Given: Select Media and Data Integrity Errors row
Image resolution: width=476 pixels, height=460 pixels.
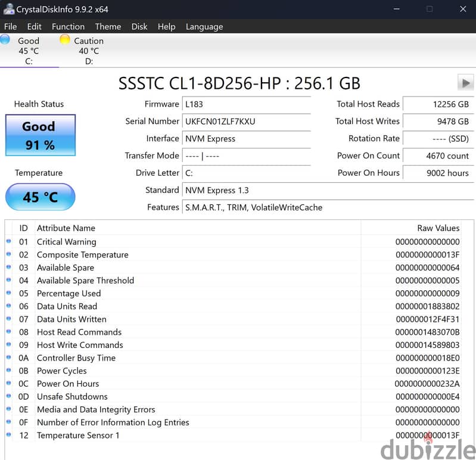Looking at the screenshot, I should (233, 409).
